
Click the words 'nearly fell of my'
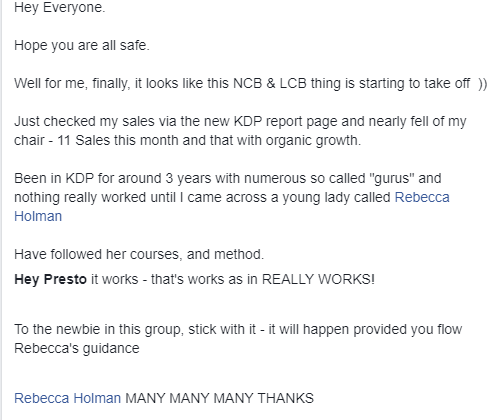(417, 121)
